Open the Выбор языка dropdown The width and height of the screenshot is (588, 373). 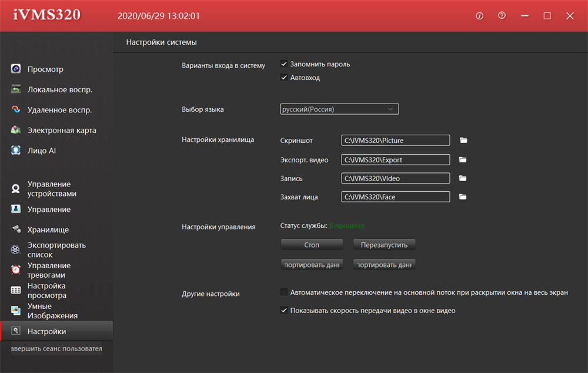(x=339, y=109)
